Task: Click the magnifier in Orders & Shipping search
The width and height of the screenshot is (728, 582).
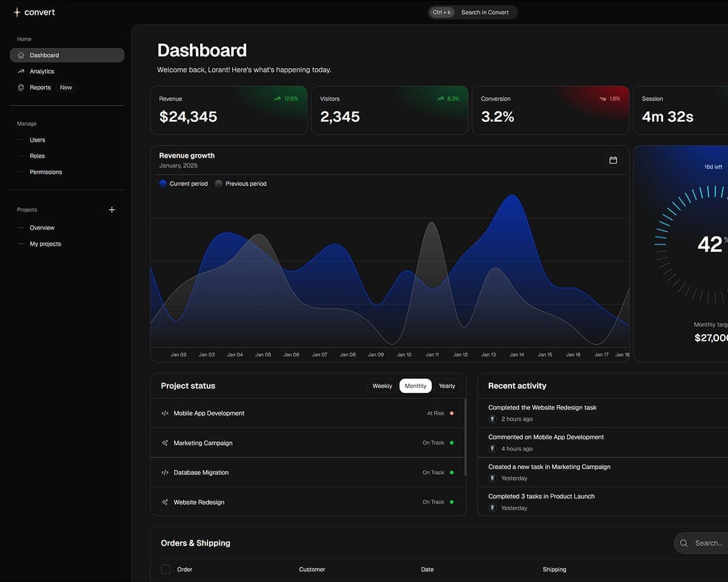Action: (x=684, y=543)
